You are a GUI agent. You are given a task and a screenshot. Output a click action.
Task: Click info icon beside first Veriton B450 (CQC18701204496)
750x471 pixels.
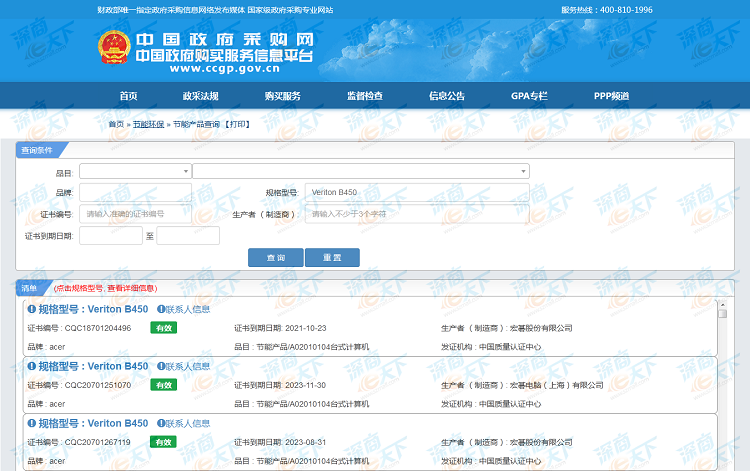(x=32, y=309)
